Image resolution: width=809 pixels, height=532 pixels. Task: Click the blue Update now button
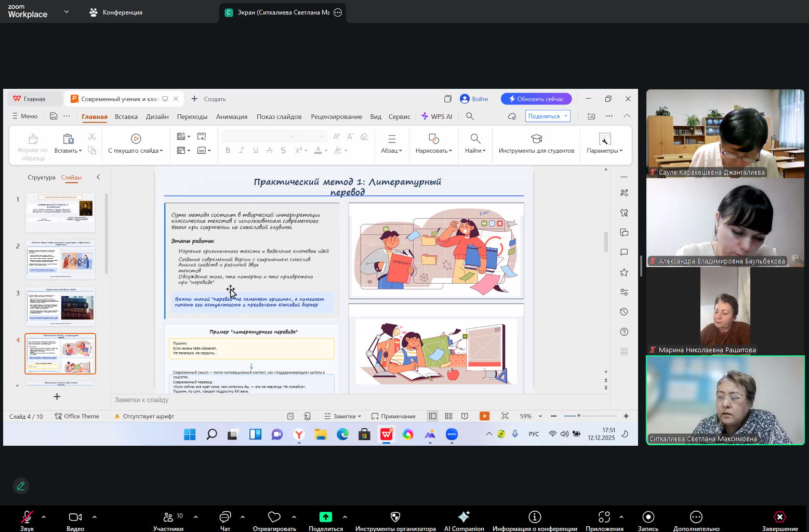click(x=536, y=99)
